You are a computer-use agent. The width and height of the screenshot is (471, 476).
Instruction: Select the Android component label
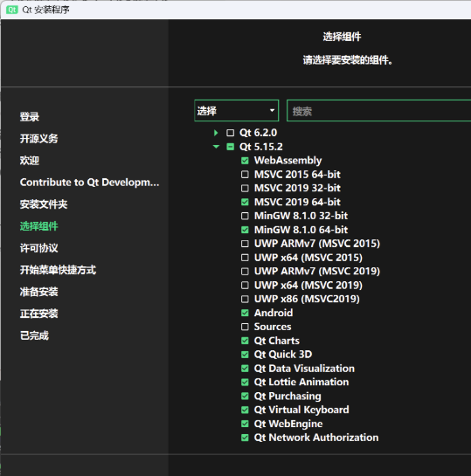pos(274,313)
